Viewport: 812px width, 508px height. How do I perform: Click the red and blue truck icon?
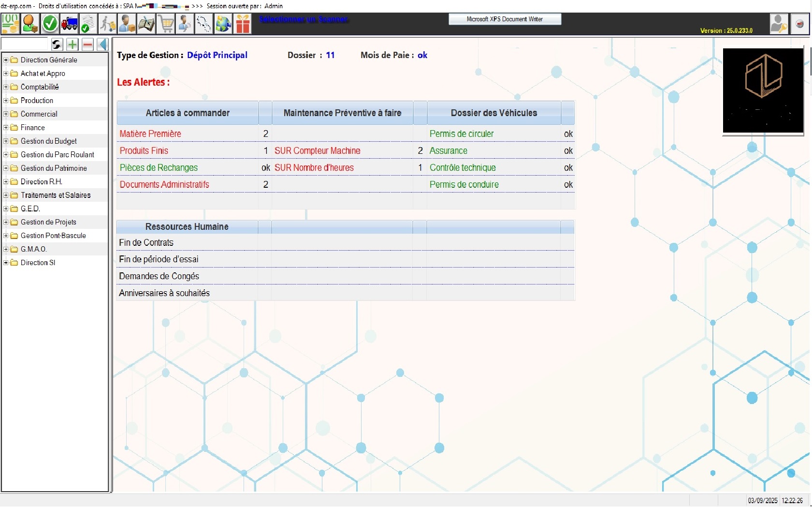tap(69, 23)
